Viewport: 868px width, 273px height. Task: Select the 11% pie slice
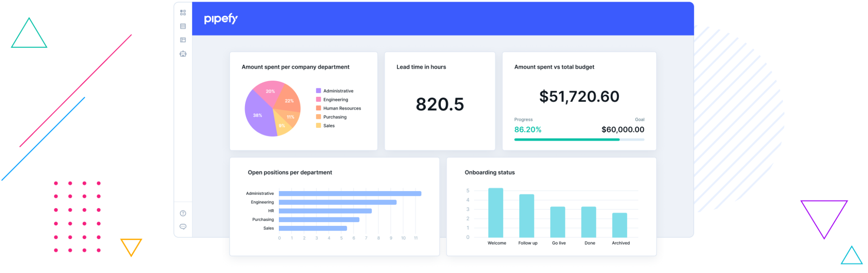click(289, 117)
